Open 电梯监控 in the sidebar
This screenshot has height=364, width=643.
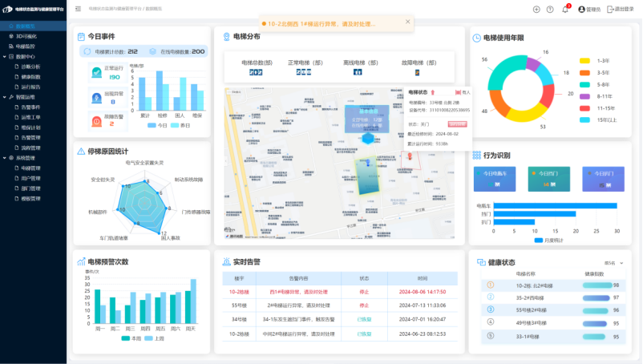pyautogui.click(x=26, y=47)
